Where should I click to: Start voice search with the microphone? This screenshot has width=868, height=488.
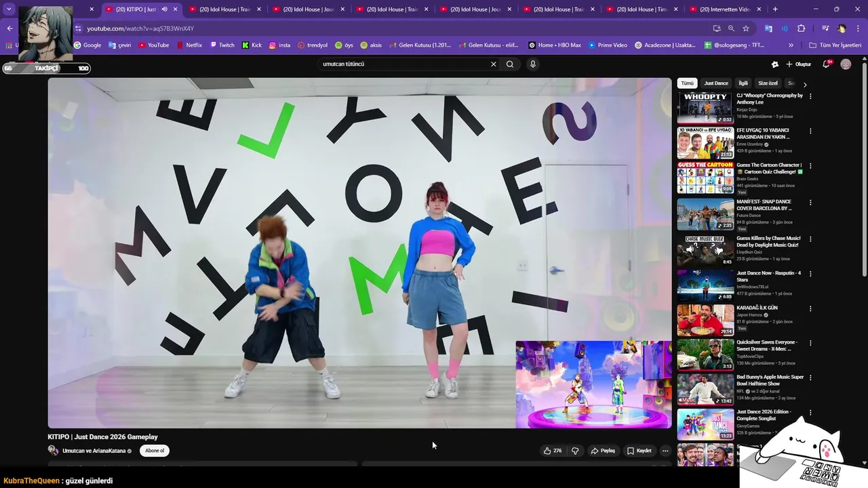533,64
